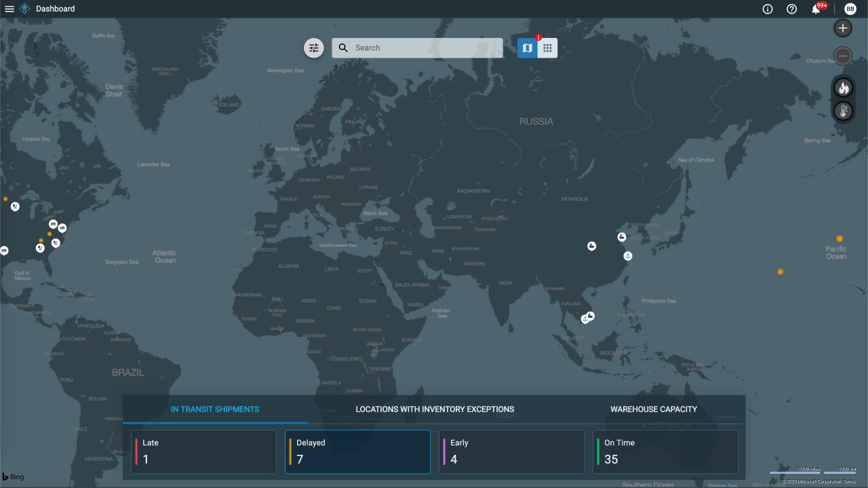Open the Warehouse Capacity tab
Viewport: 868px width, 488px height.
point(654,409)
